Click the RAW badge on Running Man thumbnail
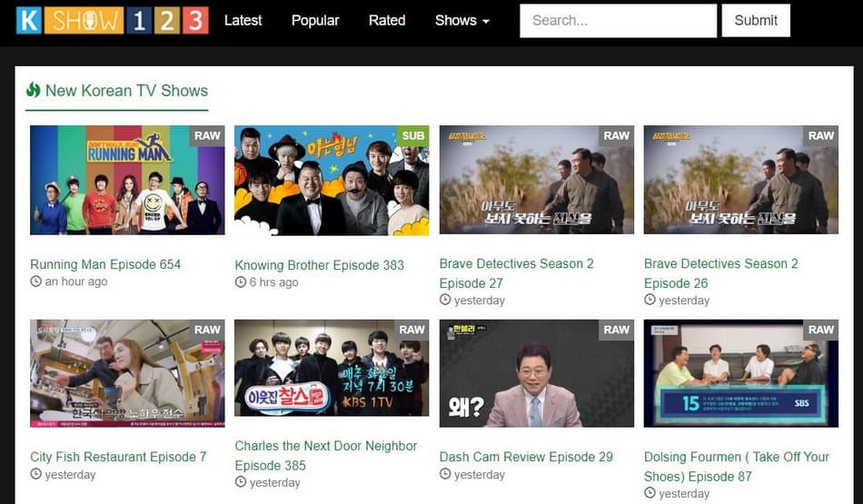 tap(207, 135)
